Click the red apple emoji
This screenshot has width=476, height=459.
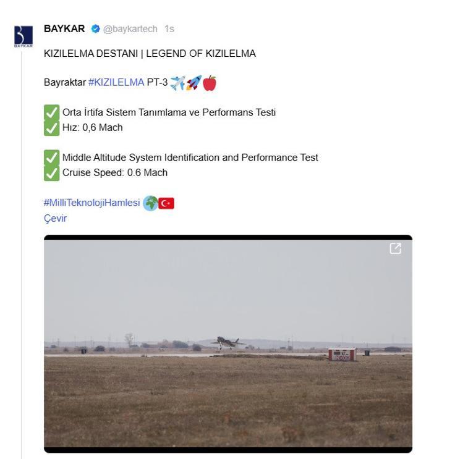[x=210, y=83]
